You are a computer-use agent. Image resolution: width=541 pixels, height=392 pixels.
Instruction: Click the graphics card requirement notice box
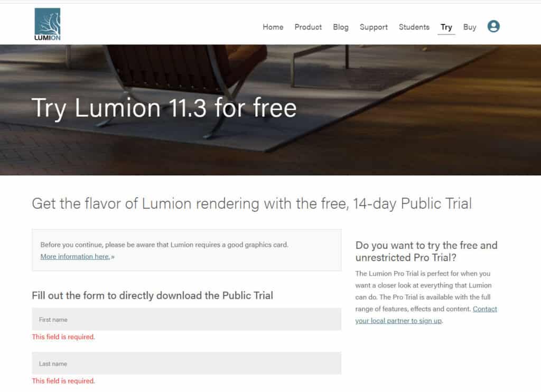pyautogui.click(x=186, y=250)
